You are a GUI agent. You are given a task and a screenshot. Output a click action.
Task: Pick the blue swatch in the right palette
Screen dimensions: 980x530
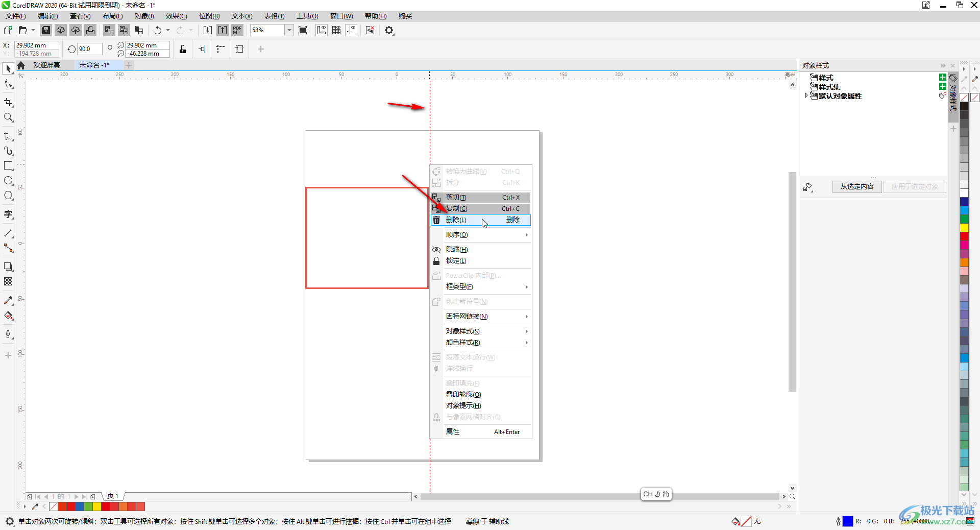[x=964, y=202]
